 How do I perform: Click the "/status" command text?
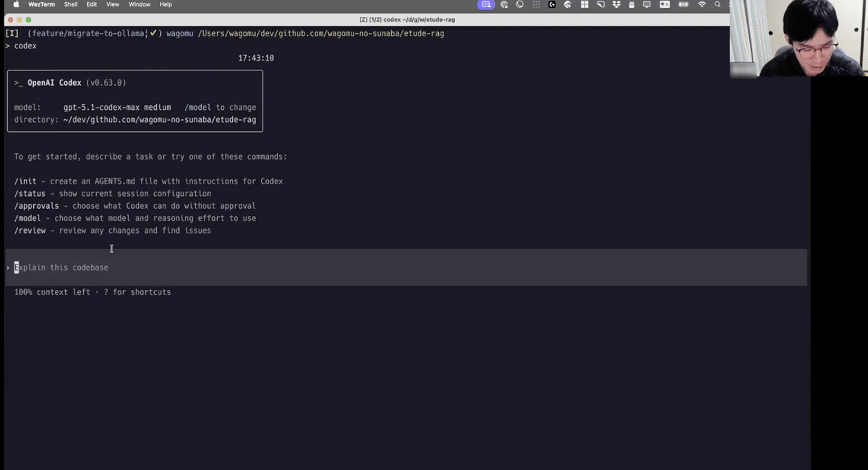pos(30,194)
